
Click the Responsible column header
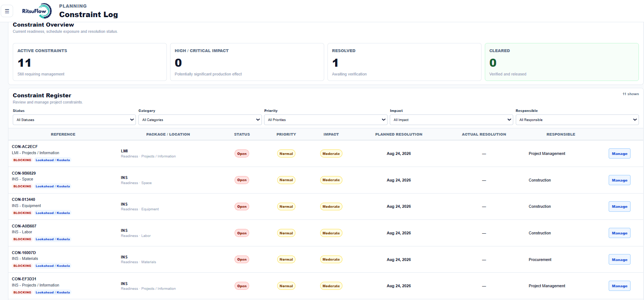[x=561, y=134]
